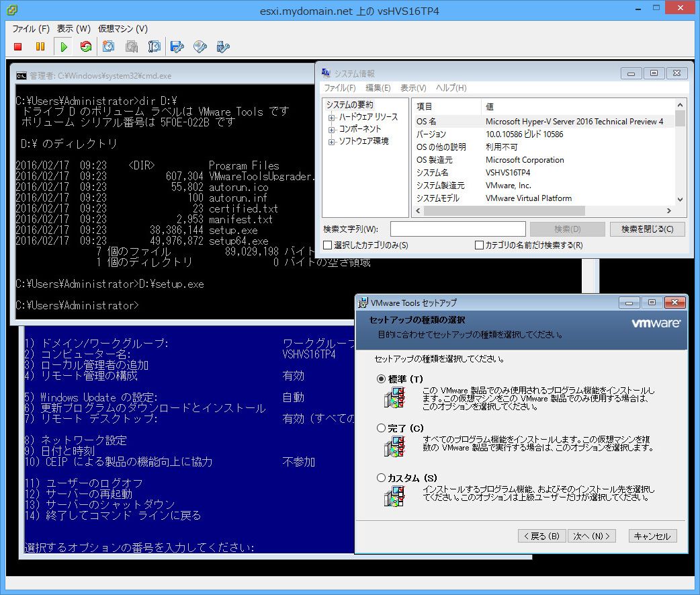Check カテゴリの名前だけ検索する(R) checkbox

point(480,245)
